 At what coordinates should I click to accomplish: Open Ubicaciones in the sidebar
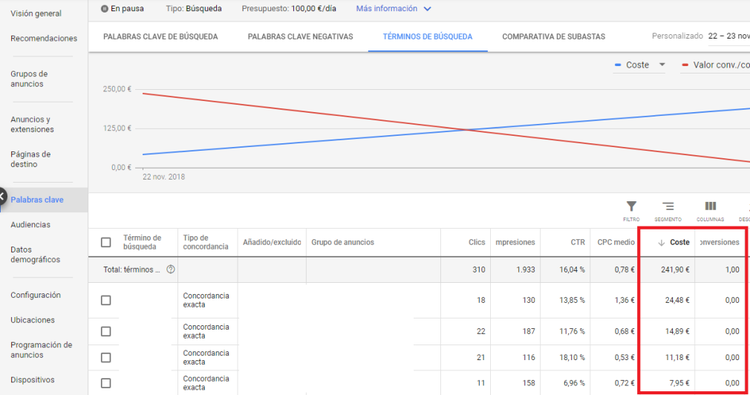33,320
